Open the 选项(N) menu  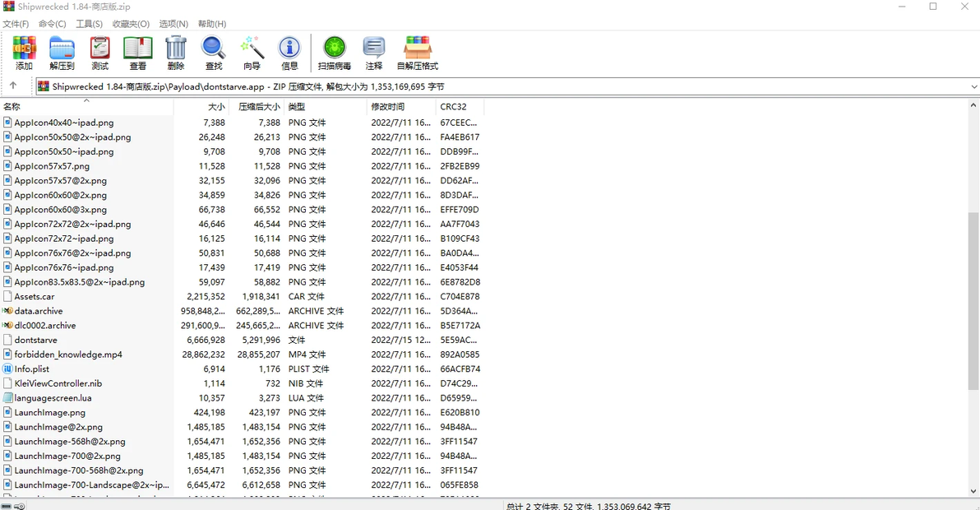173,24
